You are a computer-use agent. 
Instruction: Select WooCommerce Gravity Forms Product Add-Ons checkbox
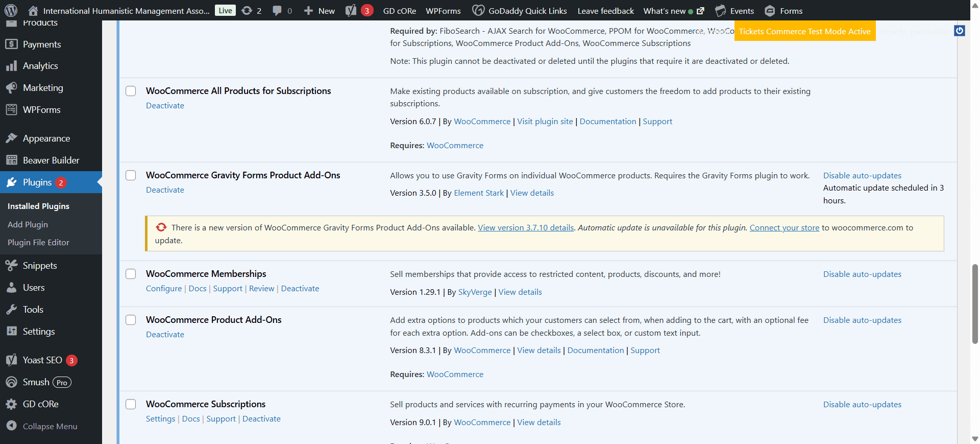point(131,175)
